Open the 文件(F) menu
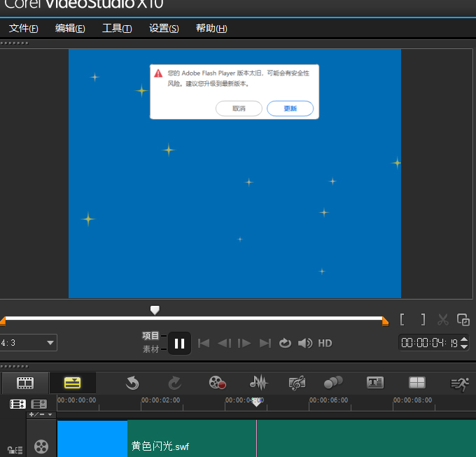476x457 pixels. click(x=24, y=28)
